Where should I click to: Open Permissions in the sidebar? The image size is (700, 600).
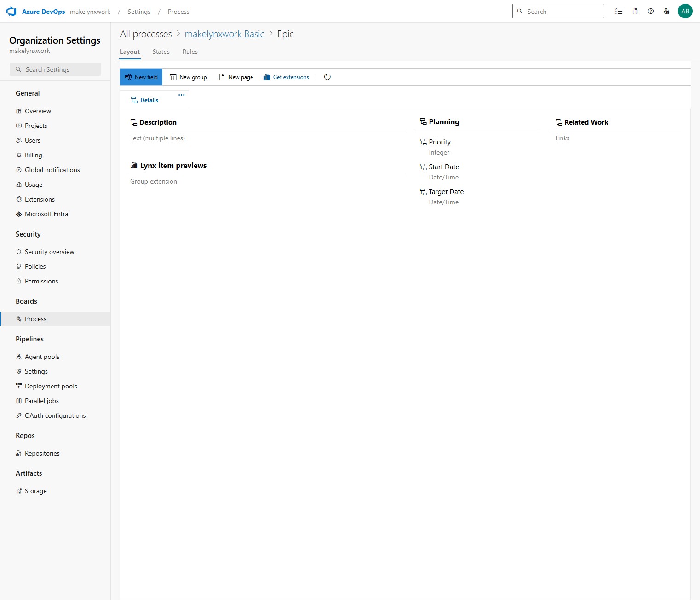tap(55, 281)
